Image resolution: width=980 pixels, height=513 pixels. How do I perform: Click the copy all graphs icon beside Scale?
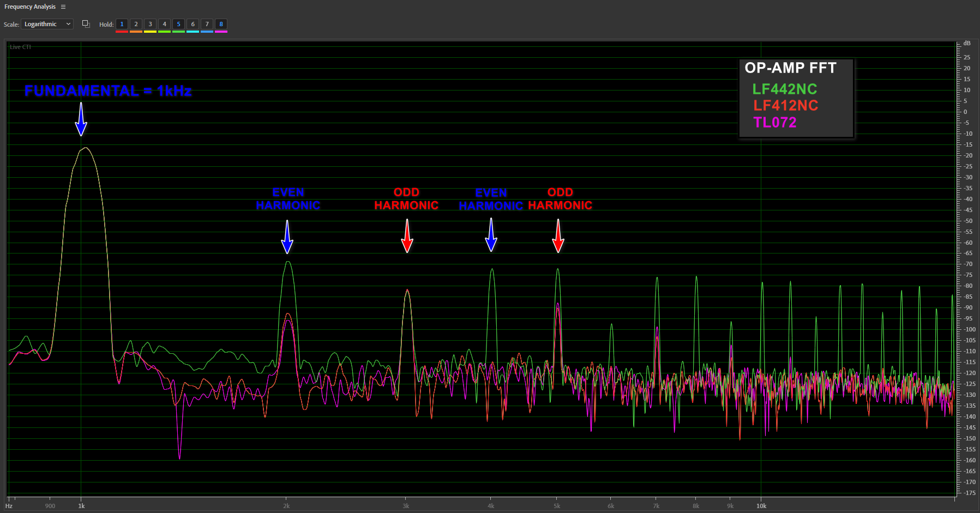pos(86,24)
